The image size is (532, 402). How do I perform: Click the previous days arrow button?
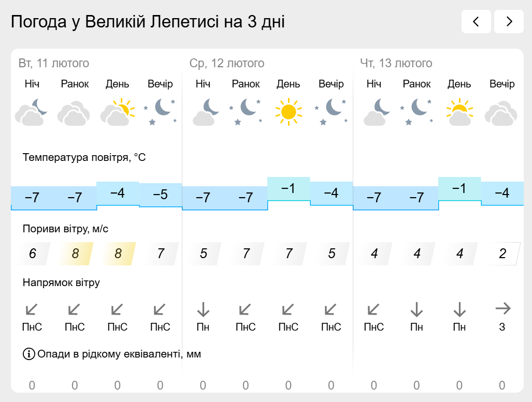(476, 22)
